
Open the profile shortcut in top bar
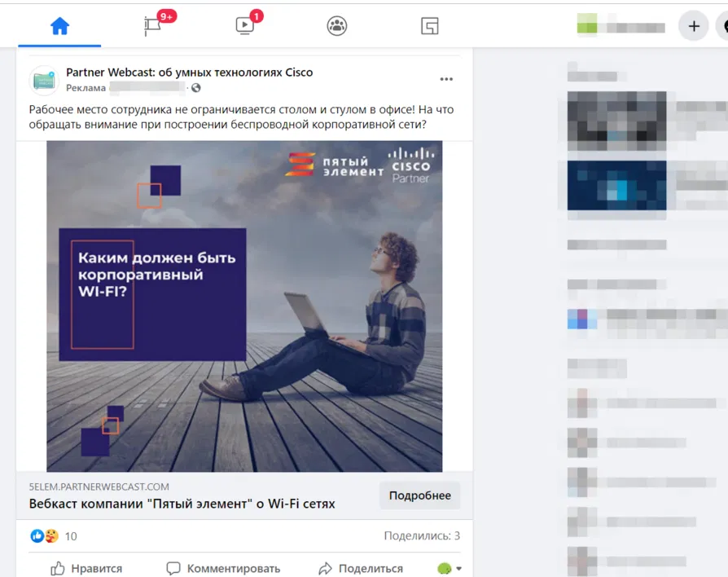tap(620, 26)
